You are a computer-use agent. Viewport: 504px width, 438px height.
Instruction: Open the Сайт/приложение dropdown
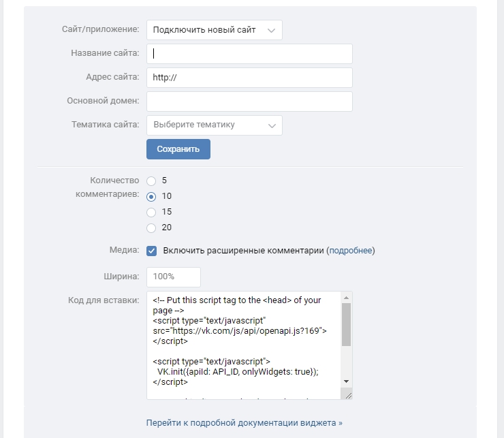pyautogui.click(x=214, y=30)
